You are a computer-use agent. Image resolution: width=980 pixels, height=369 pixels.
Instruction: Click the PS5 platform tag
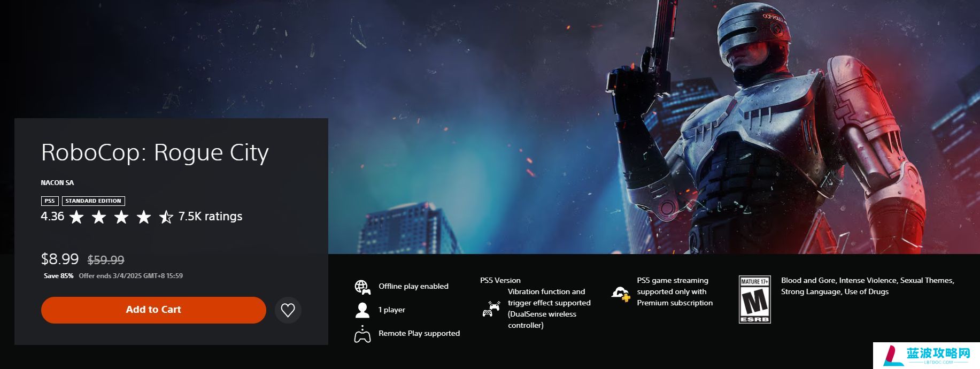click(50, 201)
